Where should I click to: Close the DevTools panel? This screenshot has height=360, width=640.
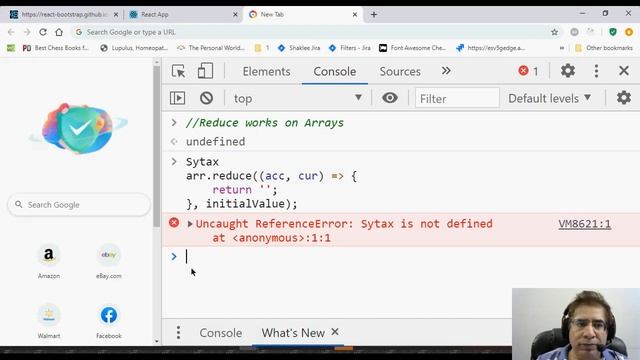pos(624,71)
